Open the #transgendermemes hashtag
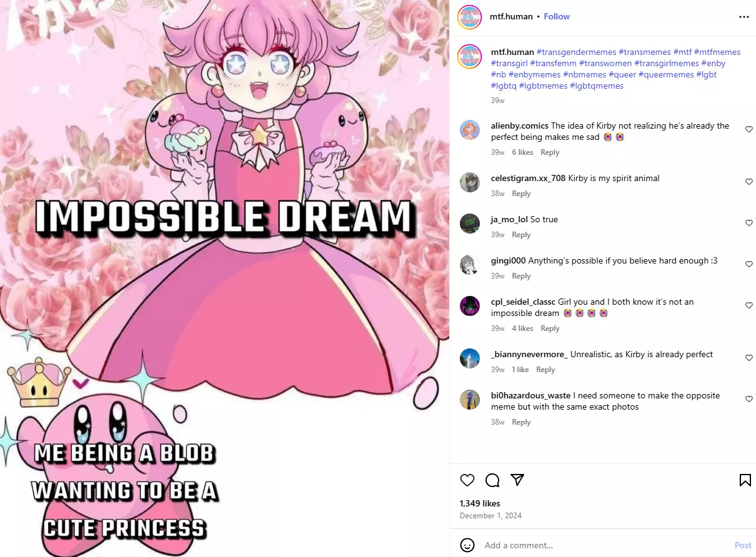756x557 pixels. 576,52
